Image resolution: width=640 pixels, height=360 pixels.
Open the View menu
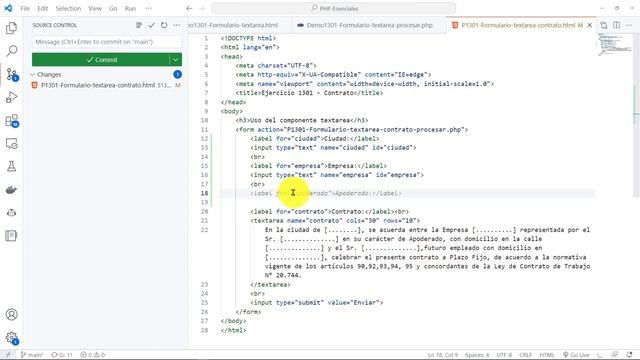[x=95, y=8]
